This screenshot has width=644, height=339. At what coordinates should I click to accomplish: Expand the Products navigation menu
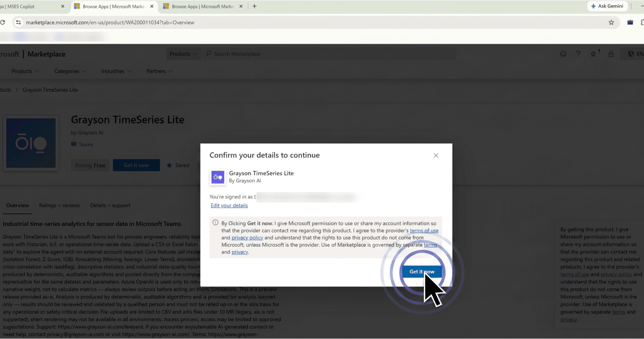click(x=26, y=71)
